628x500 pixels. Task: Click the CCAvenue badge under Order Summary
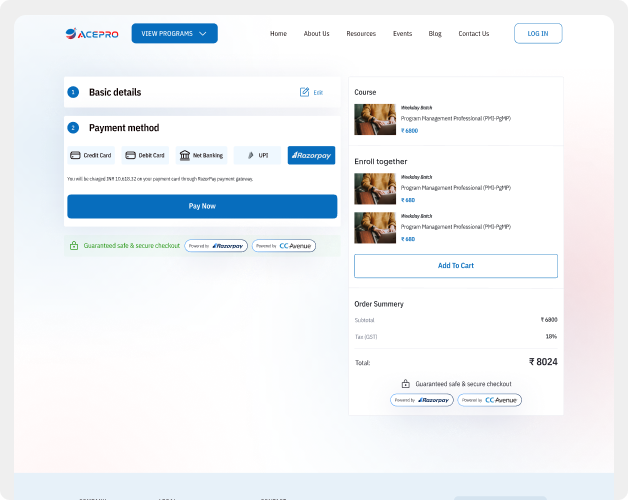(489, 400)
